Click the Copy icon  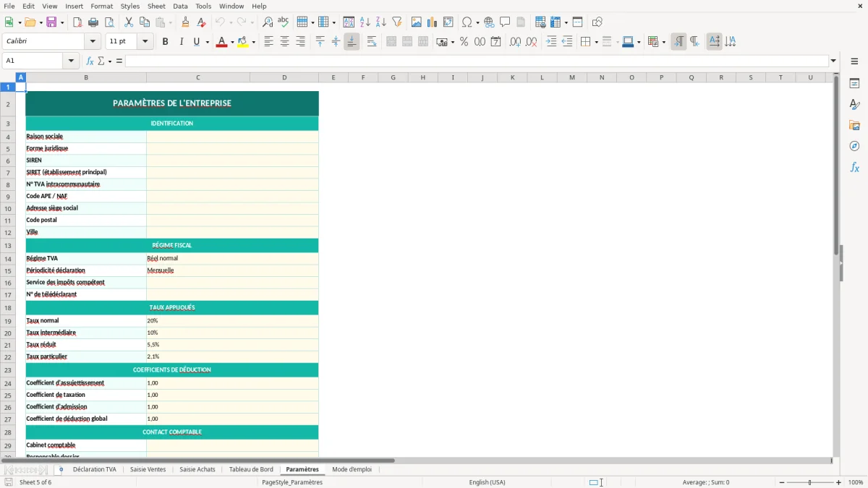145,22
